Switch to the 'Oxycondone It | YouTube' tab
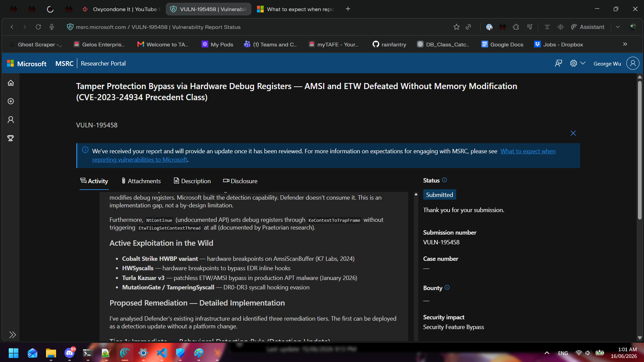Image resolution: width=644 pixels, height=362 pixels. pos(121,9)
